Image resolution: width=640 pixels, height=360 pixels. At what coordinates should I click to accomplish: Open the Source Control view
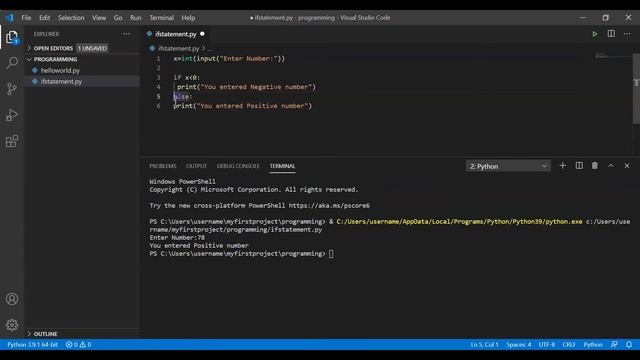[x=12, y=89]
